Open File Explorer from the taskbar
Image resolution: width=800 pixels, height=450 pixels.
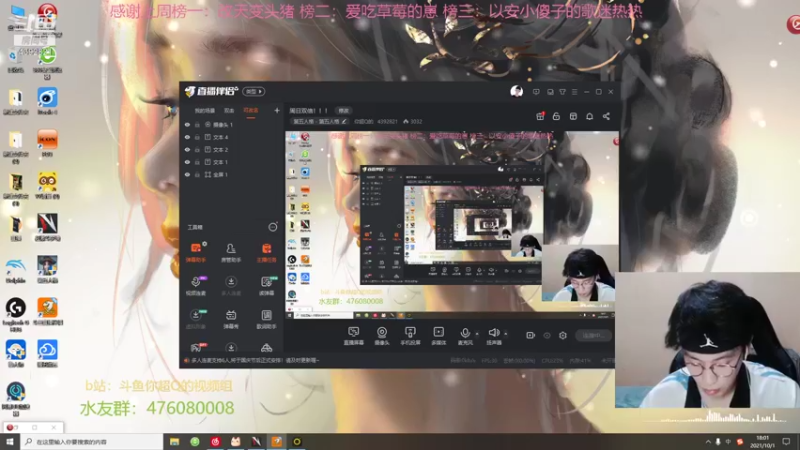pyautogui.click(x=174, y=441)
